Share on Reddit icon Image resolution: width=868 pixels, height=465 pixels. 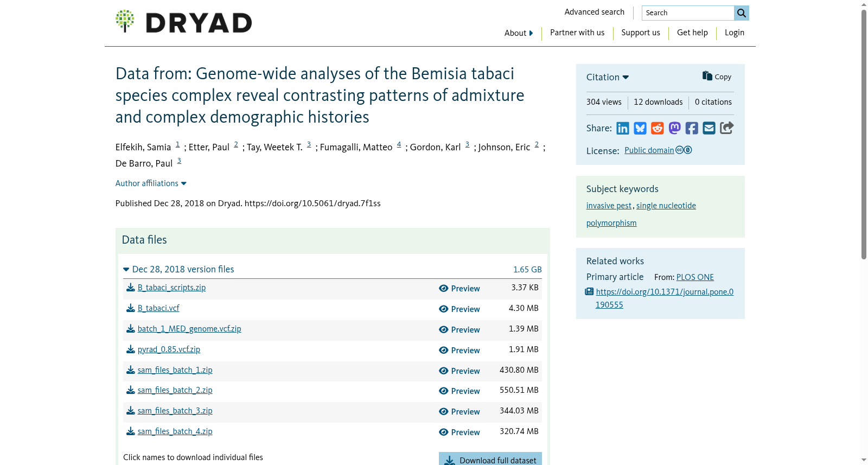point(658,128)
